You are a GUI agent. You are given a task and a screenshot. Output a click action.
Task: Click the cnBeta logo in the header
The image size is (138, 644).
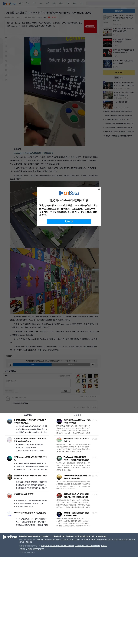(10, 4)
